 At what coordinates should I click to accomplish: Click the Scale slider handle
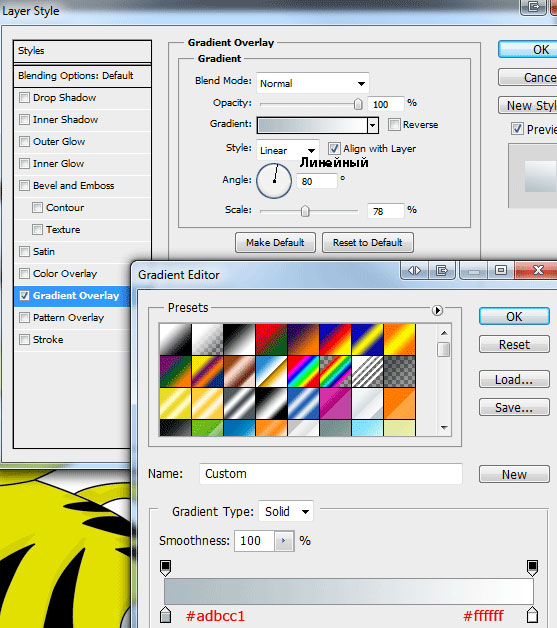tap(305, 211)
